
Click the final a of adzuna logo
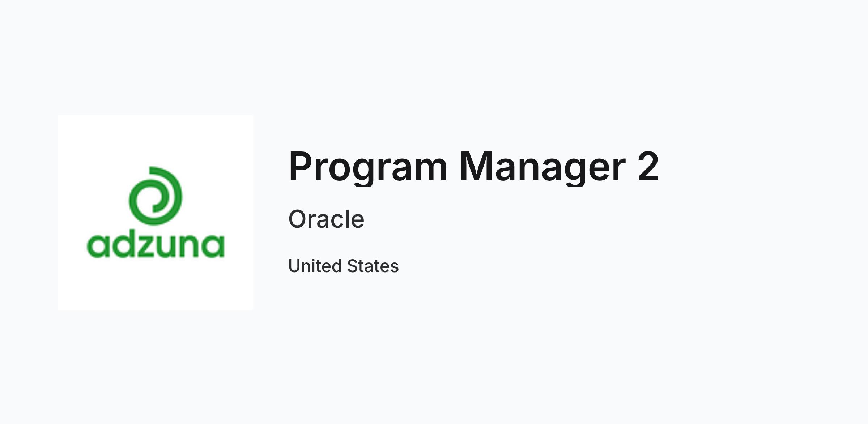213,246
